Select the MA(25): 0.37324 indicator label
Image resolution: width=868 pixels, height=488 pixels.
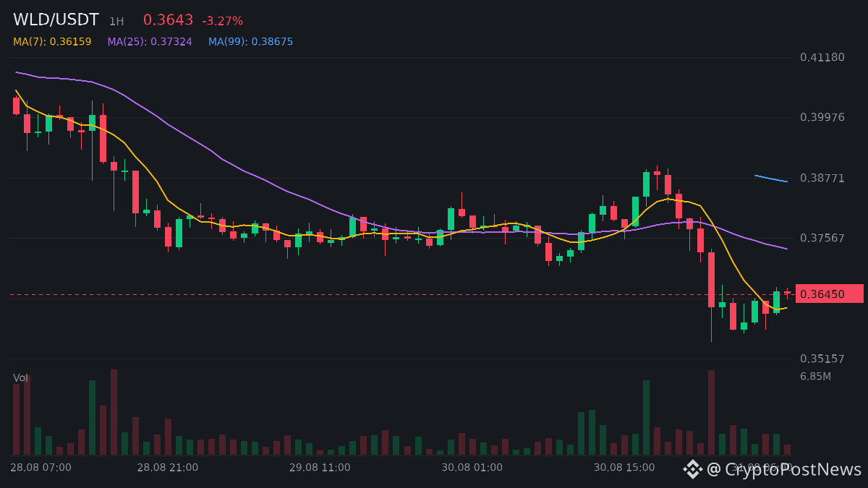(150, 42)
